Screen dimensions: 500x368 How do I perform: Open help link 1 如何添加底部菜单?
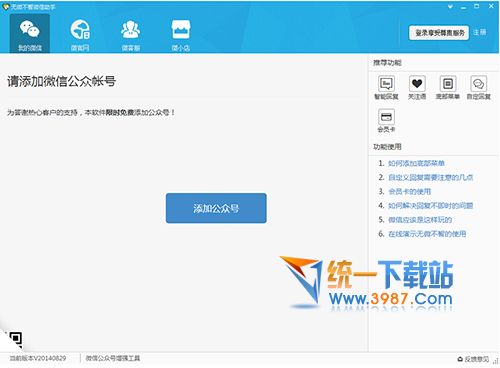(x=416, y=163)
